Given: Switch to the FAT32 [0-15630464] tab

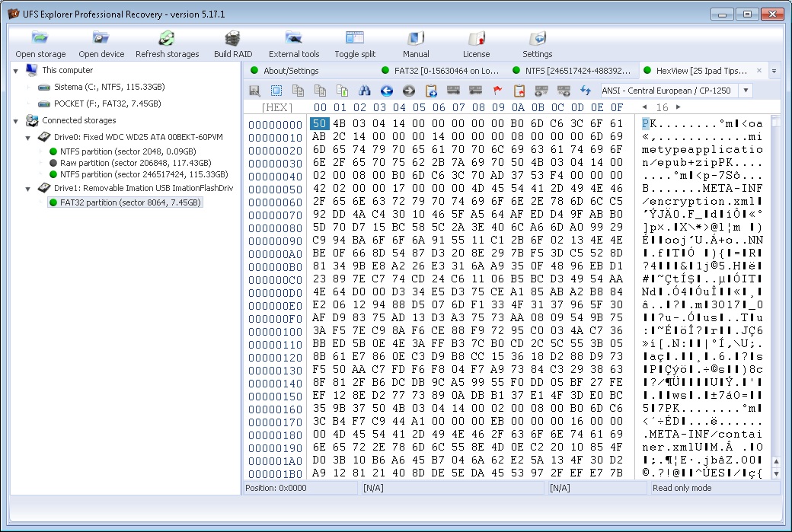Looking at the screenshot, I should coord(440,71).
